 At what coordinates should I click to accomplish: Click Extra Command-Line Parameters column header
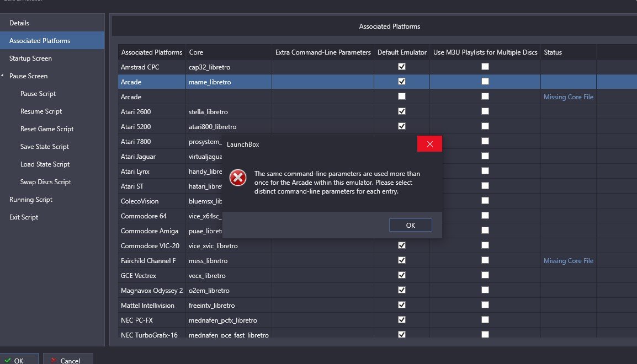click(323, 52)
